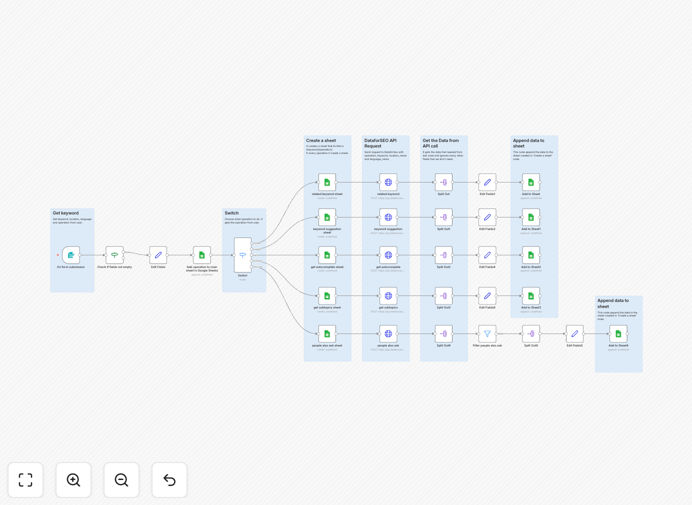Select the get subtopics sheet node
This screenshot has width=692, height=505.
(327, 296)
